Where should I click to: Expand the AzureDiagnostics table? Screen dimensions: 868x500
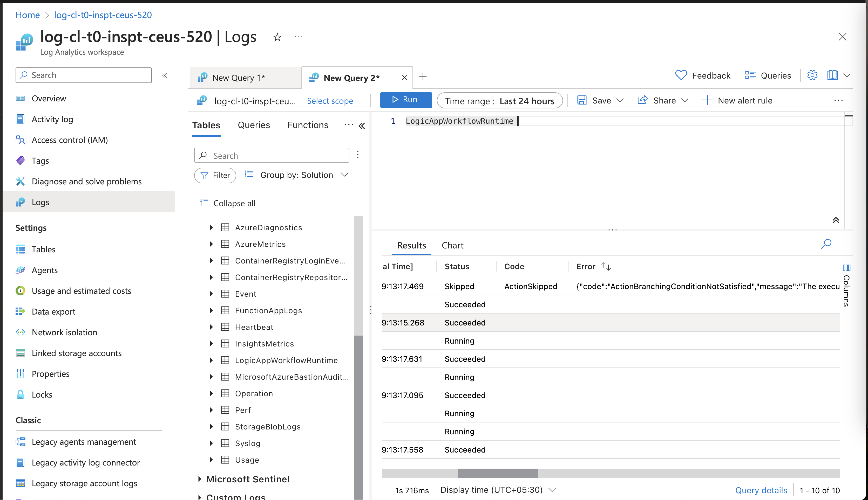(211, 227)
